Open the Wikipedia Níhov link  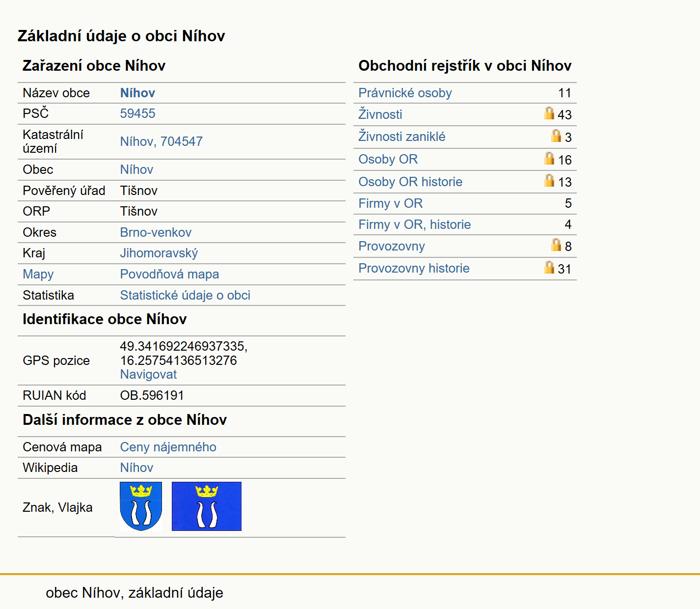(x=136, y=468)
